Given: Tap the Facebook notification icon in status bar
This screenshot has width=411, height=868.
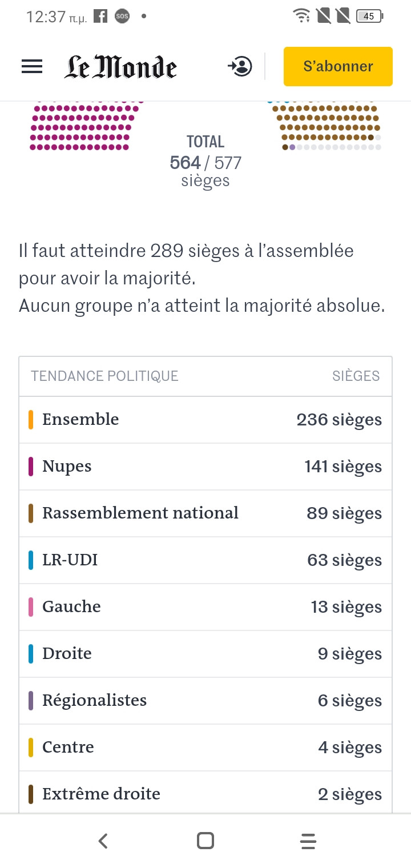Looking at the screenshot, I should 100,17.
